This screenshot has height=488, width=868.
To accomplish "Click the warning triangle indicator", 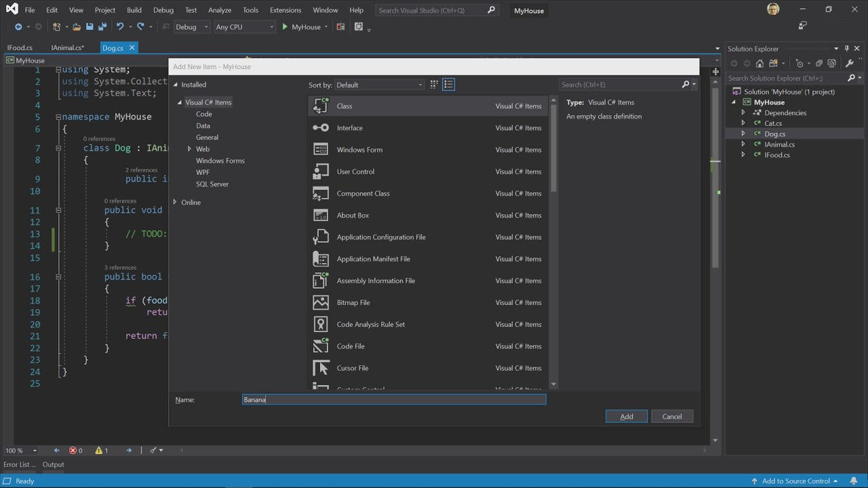I will [x=99, y=450].
